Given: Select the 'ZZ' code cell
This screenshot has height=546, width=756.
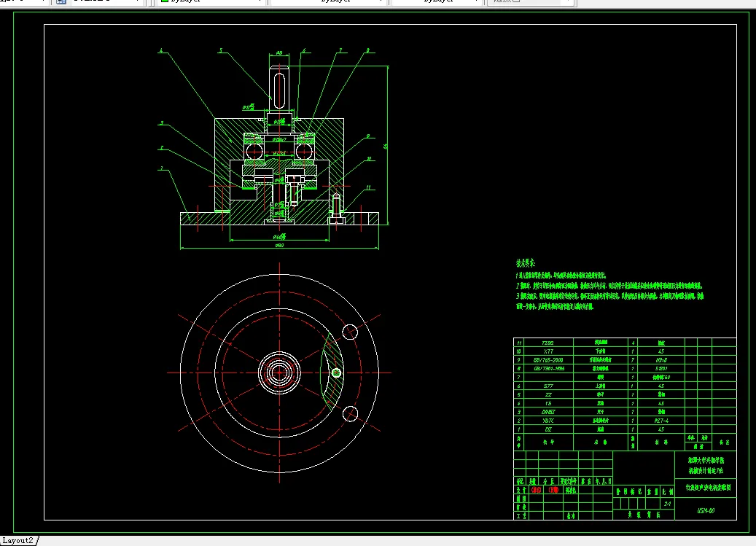Looking at the screenshot, I should (547, 394).
